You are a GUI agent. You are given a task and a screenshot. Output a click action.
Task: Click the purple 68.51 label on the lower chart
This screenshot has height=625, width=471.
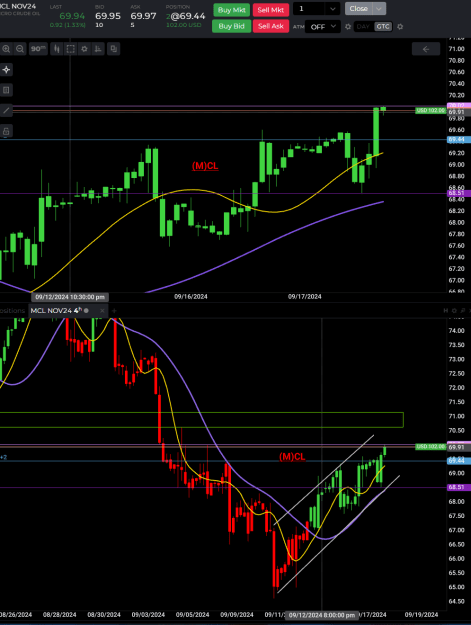pyautogui.click(x=458, y=487)
